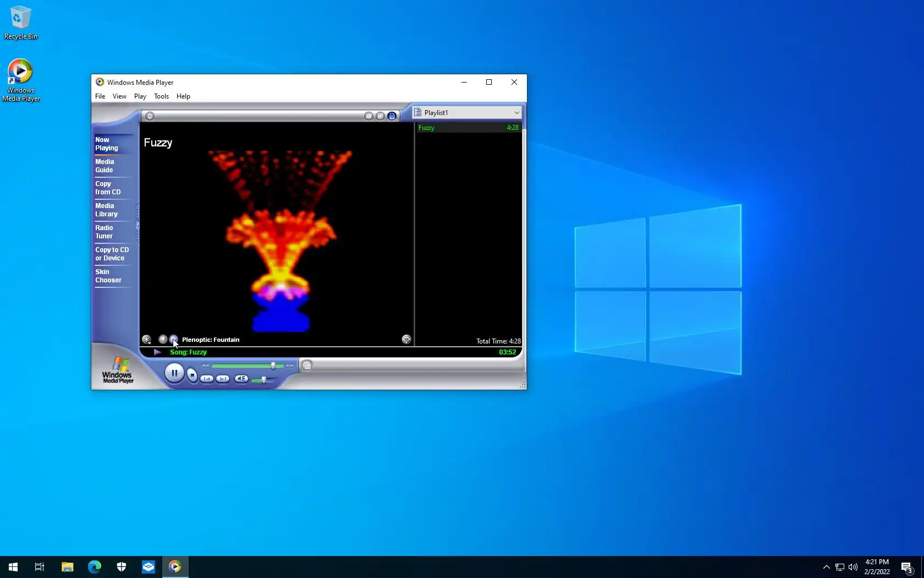Open the View menu

coord(119,96)
